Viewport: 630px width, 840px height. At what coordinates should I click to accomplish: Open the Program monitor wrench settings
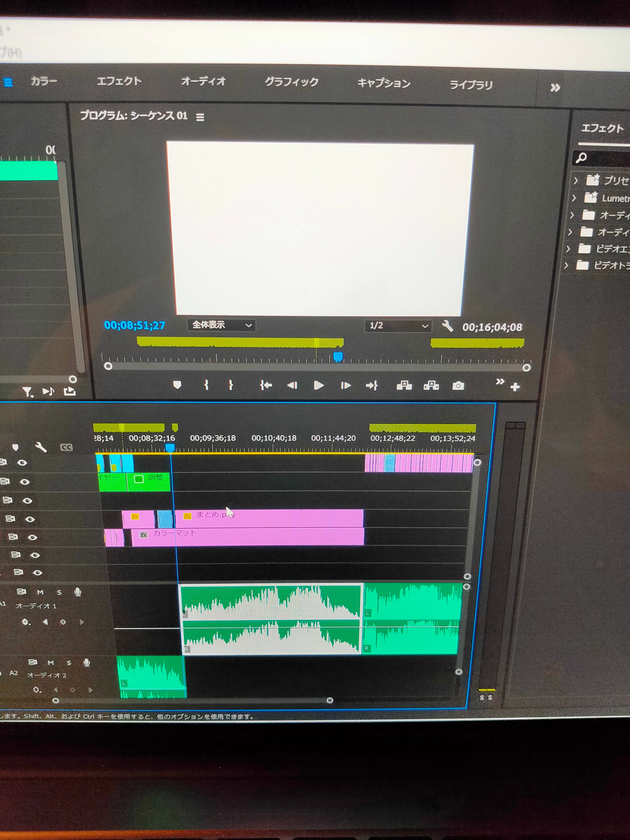click(x=447, y=326)
